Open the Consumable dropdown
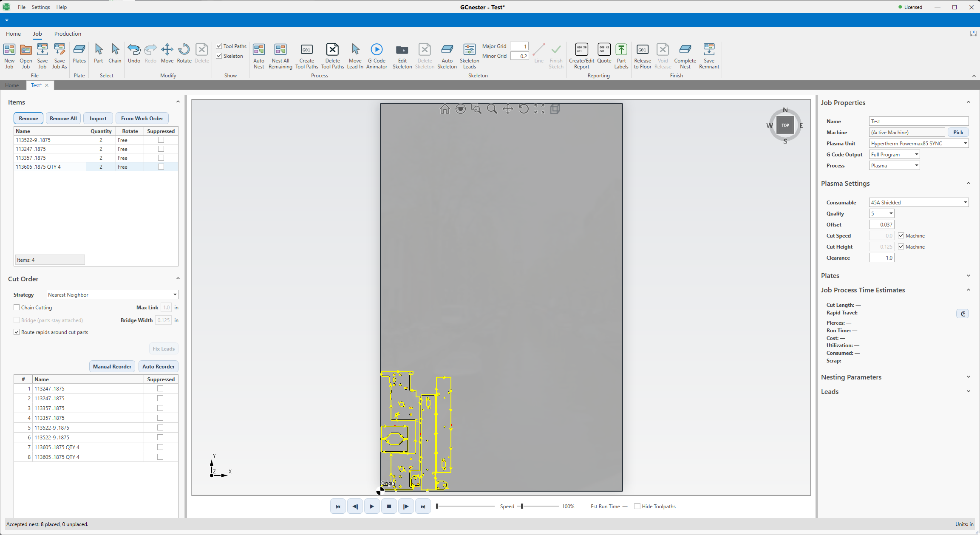980x535 pixels. tap(919, 202)
